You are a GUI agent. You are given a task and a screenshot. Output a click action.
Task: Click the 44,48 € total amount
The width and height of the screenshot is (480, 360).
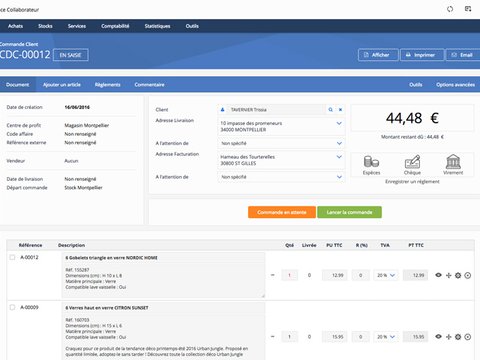(x=412, y=118)
